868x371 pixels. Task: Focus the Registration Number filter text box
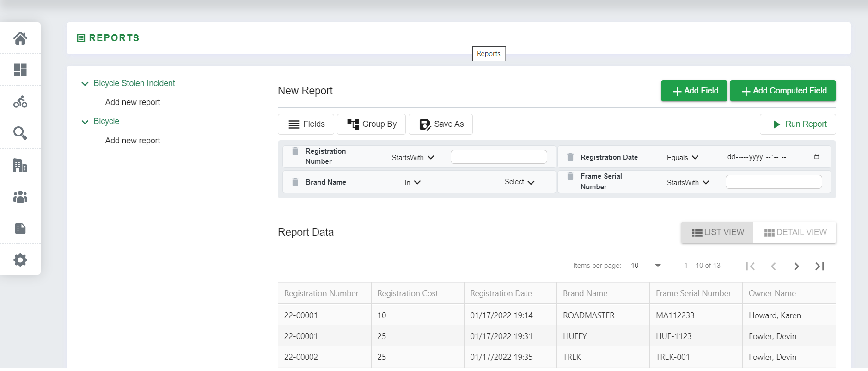click(x=499, y=157)
